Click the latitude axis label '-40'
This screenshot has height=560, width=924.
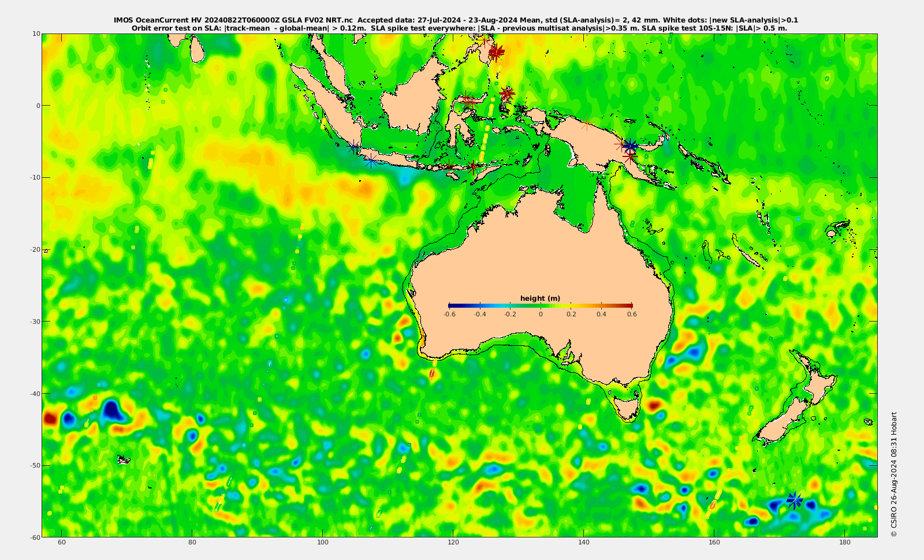click(x=34, y=393)
